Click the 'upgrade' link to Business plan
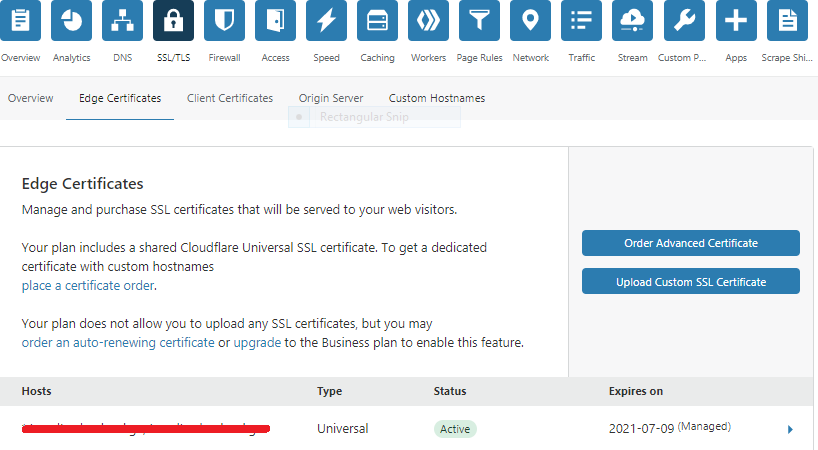Viewport: 818px width, 450px height. click(x=256, y=343)
